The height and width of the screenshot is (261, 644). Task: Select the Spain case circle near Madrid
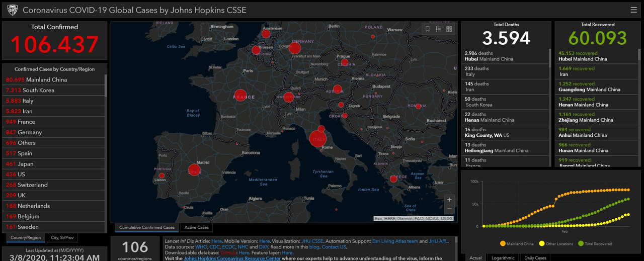click(194, 170)
